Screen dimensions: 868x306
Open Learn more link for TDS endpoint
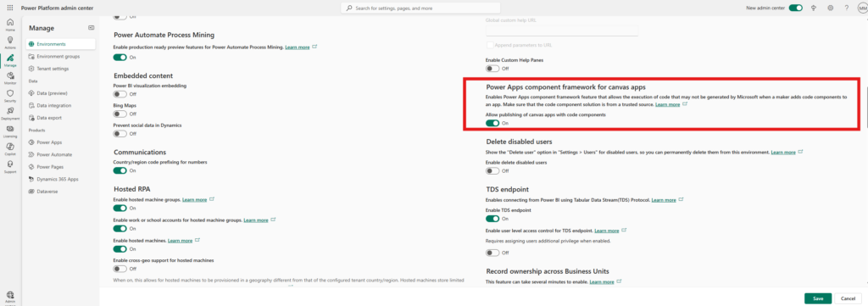[664, 200]
